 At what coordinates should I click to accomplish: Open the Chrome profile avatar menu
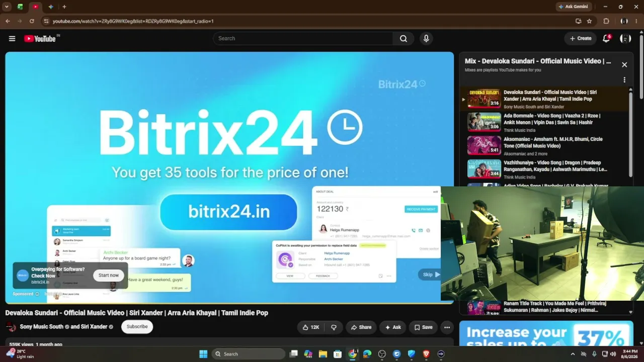click(624, 21)
